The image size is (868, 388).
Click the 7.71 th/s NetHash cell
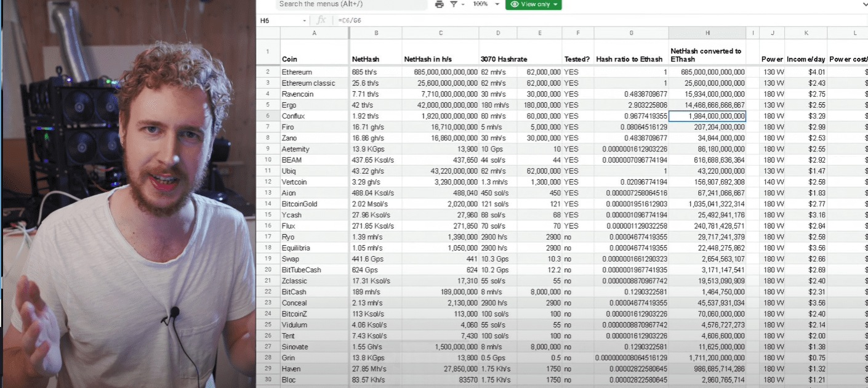tap(376, 94)
